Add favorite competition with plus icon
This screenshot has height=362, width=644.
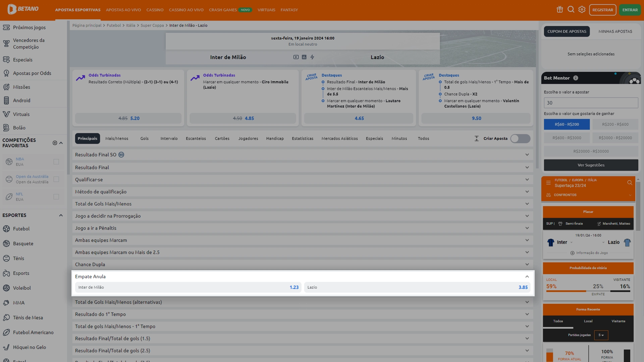(55, 143)
